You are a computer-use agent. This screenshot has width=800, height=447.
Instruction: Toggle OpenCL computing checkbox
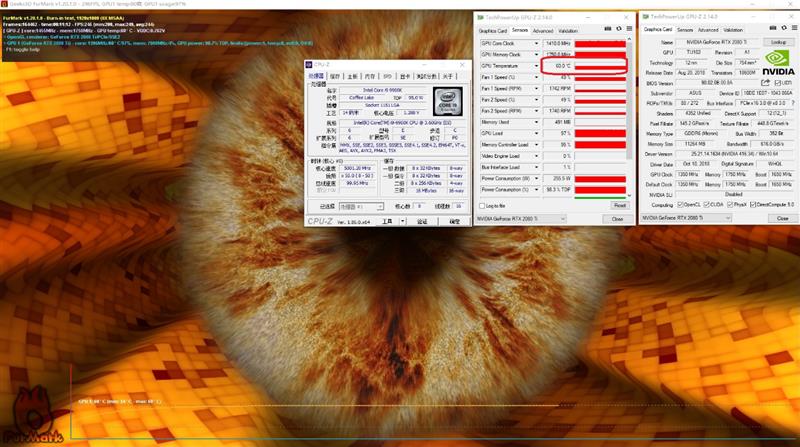click(x=680, y=205)
